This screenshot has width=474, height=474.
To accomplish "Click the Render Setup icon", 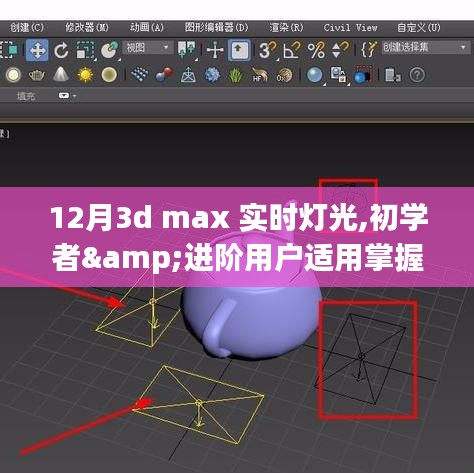I will pos(339,75).
